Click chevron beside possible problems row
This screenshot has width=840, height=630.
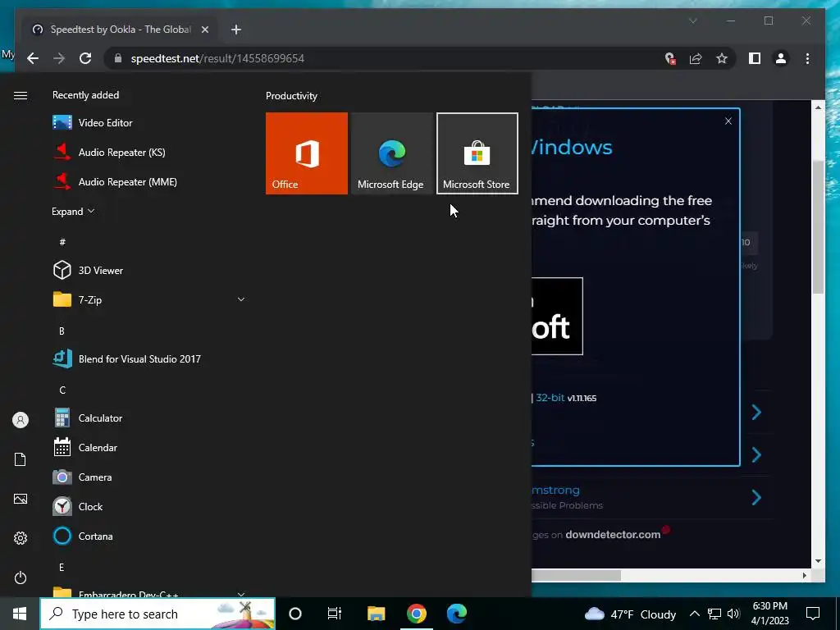[x=756, y=497]
